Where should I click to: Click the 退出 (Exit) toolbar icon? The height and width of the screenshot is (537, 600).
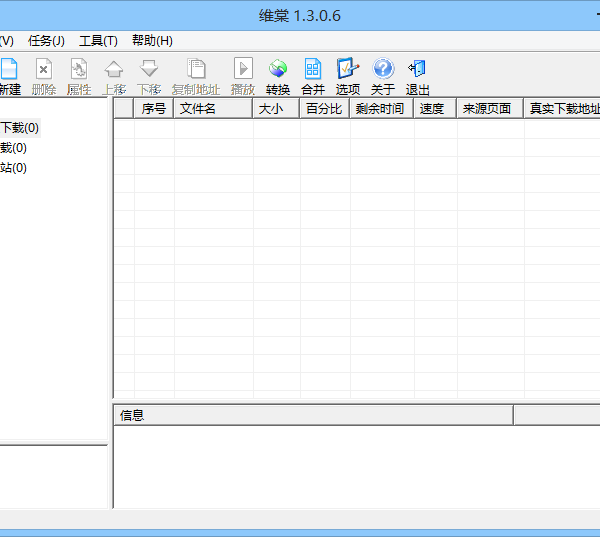pos(417,69)
